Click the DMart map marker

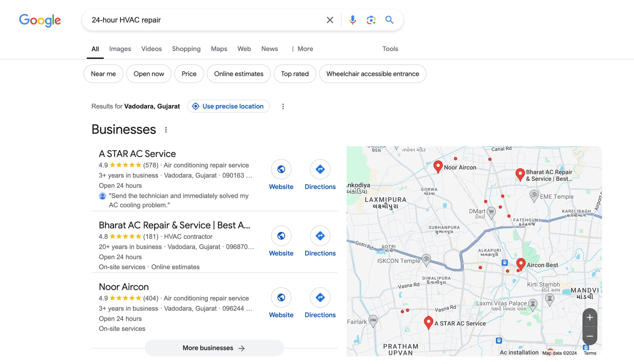coord(491,213)
